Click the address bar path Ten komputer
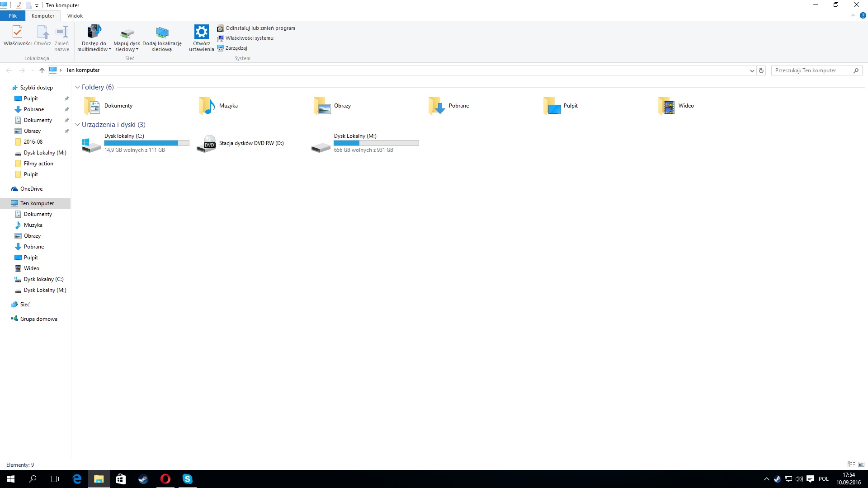Image resolution: width=868 pixels, height=488 pixels. tap(83, 70)
